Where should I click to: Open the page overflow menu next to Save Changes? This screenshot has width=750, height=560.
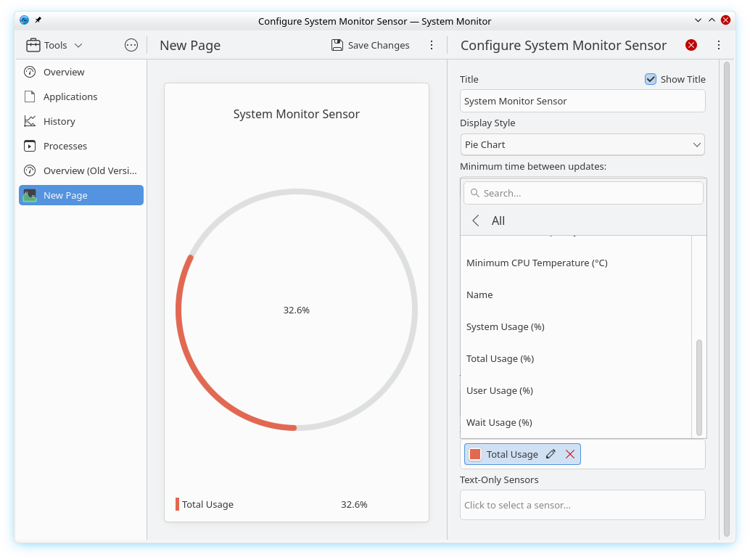point(432,45)
